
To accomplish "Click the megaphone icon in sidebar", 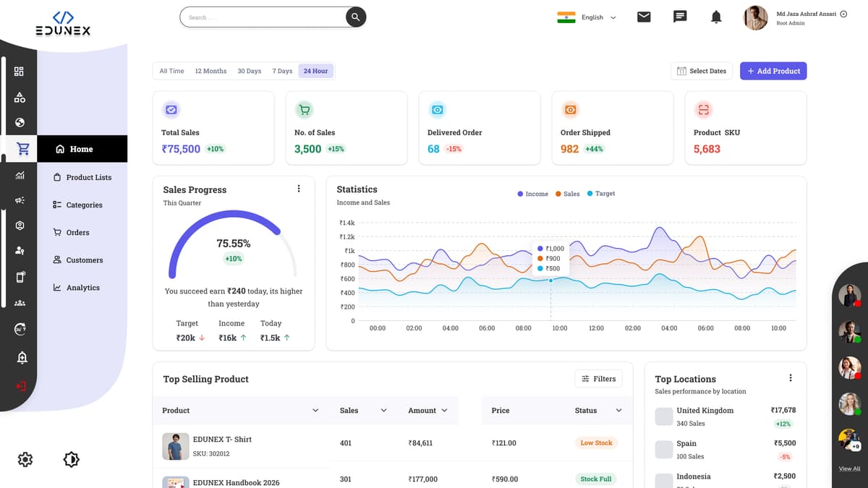I will click(x=20, y=200).
